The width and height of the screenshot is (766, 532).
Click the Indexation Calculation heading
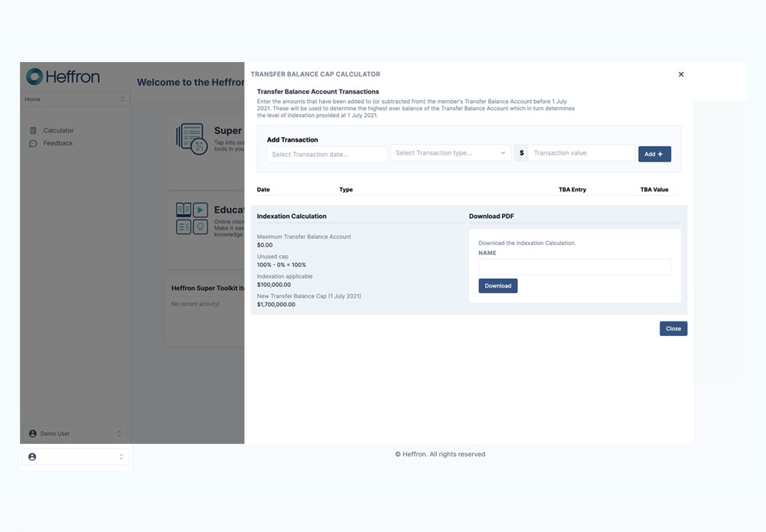(x=292, y=216)
